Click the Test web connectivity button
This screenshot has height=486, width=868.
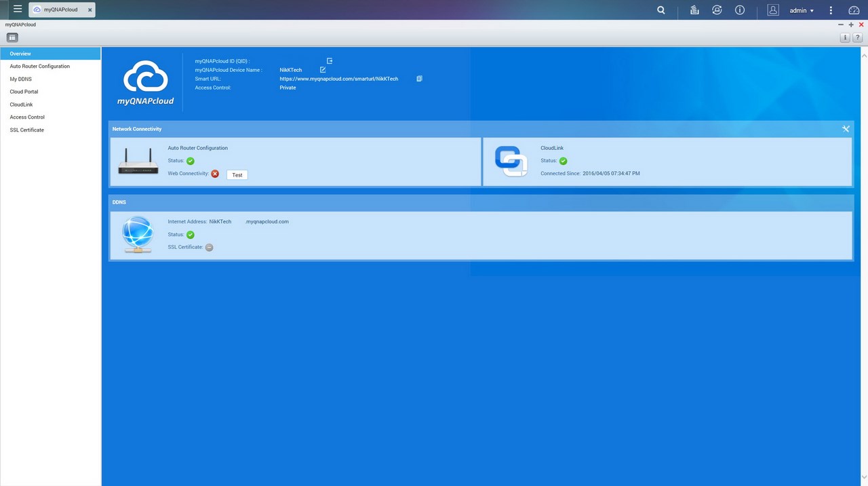tap(237, 175)
